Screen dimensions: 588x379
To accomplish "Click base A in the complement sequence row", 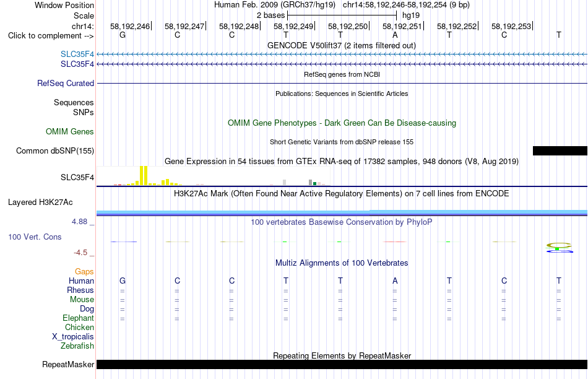I will pos(395,35).
